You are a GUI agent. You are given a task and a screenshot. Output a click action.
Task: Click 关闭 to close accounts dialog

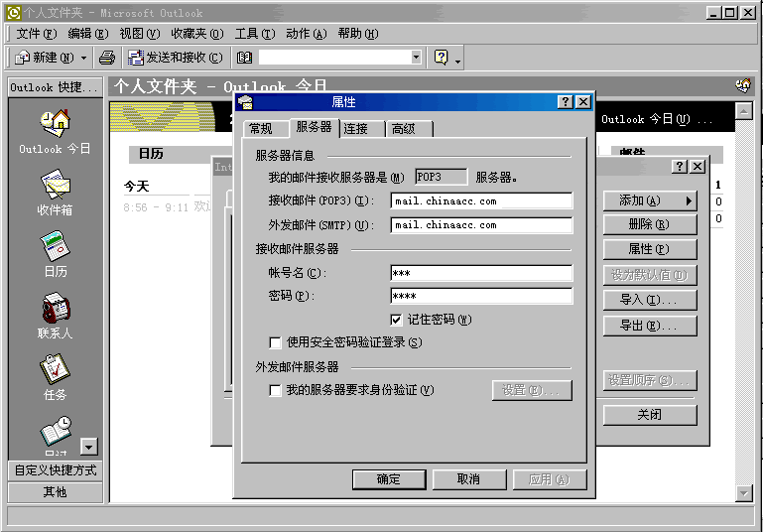650,415
